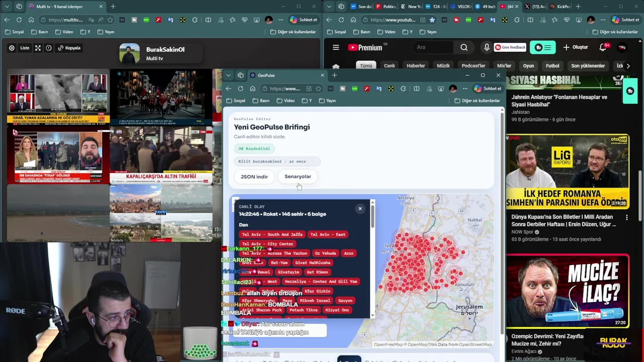
Task: Click the Liste button in Multi tv
Action: (25, 48)
